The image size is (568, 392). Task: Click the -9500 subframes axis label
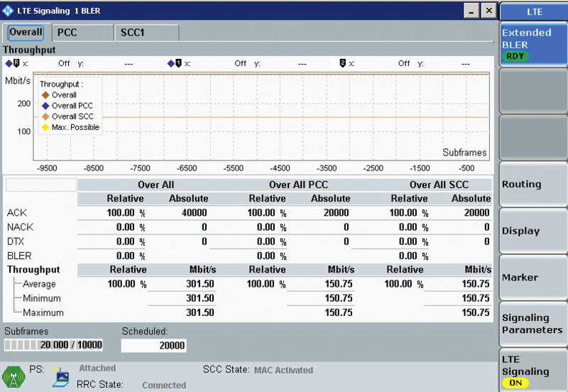point(47,168)
